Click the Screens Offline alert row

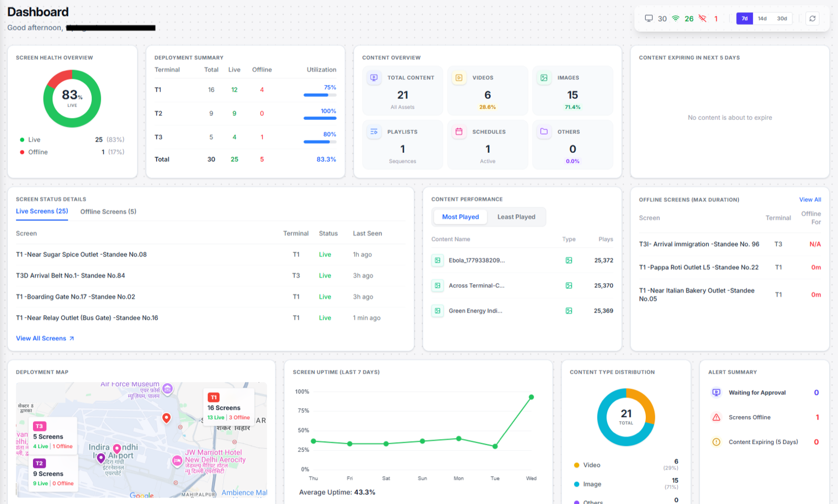pyautogui.click(x=765, y=417)
